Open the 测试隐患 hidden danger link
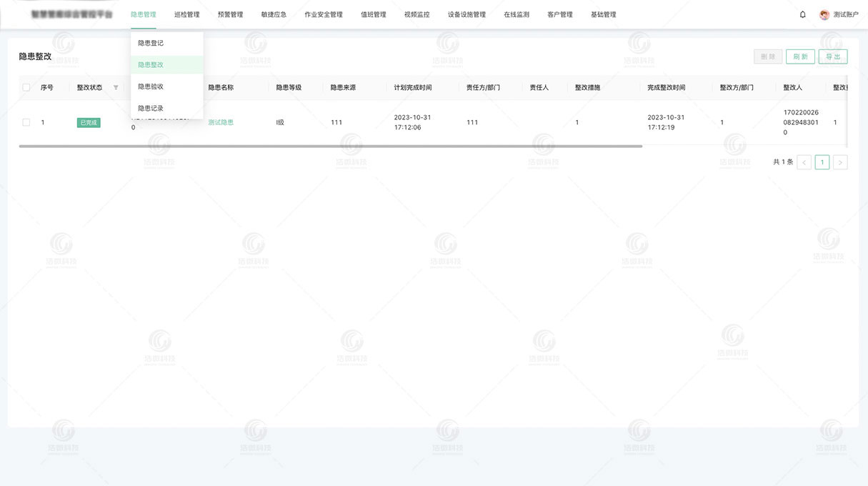 (221, 121)
